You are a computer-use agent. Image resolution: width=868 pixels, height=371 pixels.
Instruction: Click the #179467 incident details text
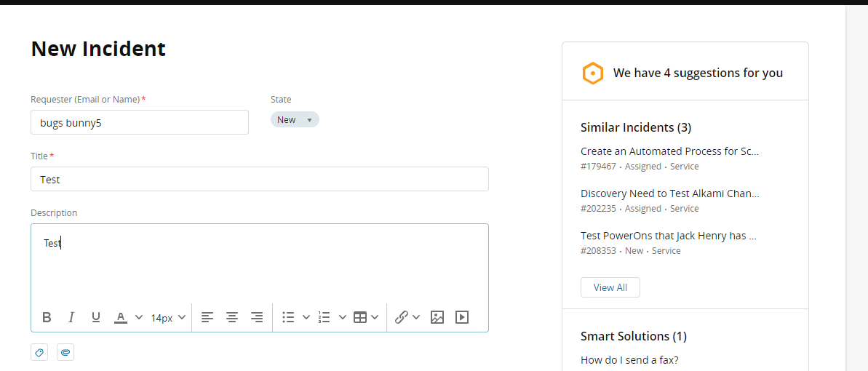pyautogui.click(x=640, y=166)
